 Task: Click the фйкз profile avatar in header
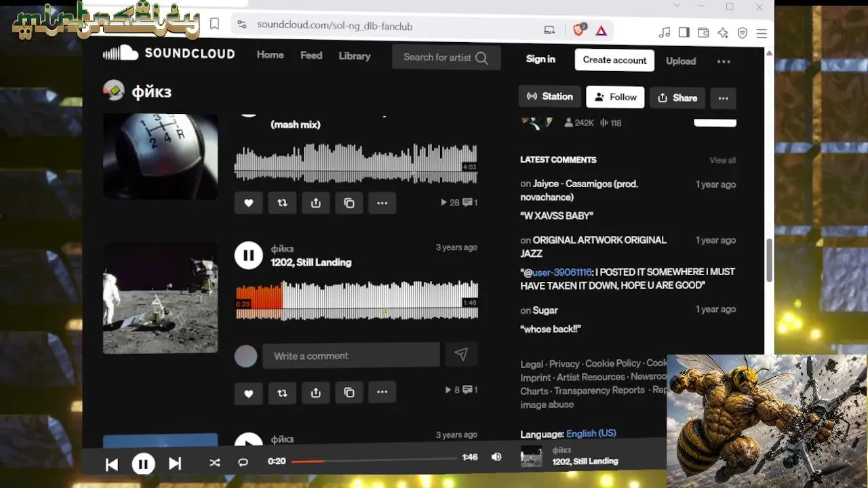click(x=113, y=90)
